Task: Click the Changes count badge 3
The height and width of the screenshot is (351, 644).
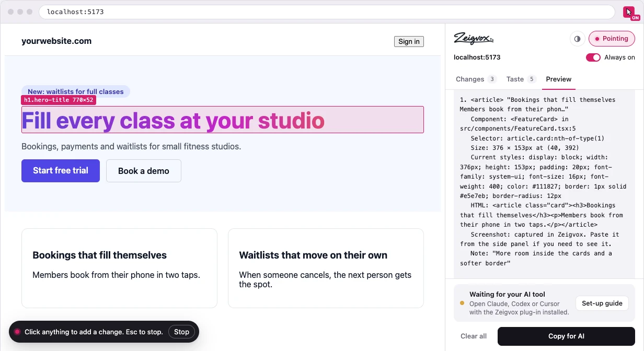Action: click(x=492, y=79)
